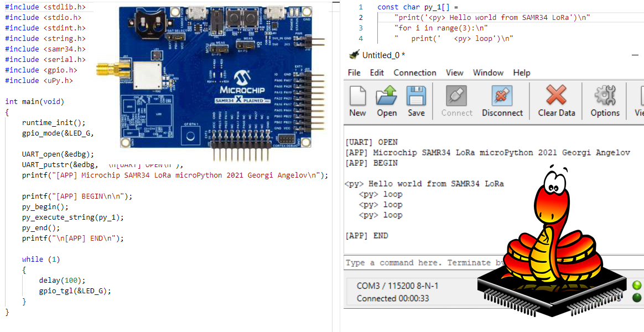The width and height of the screenshot is (644, 332).
Task: Open the Options gears icon
Action: (x=605, y=95)
